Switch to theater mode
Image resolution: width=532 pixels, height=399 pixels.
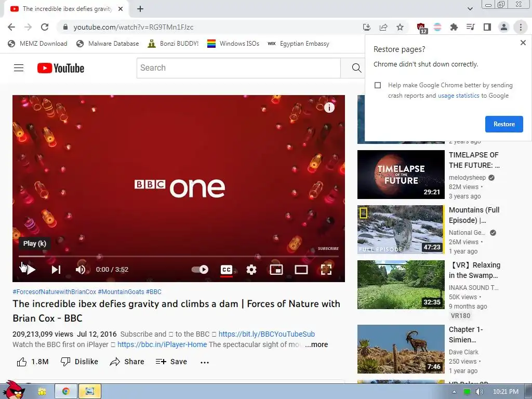tap(301, 270)
